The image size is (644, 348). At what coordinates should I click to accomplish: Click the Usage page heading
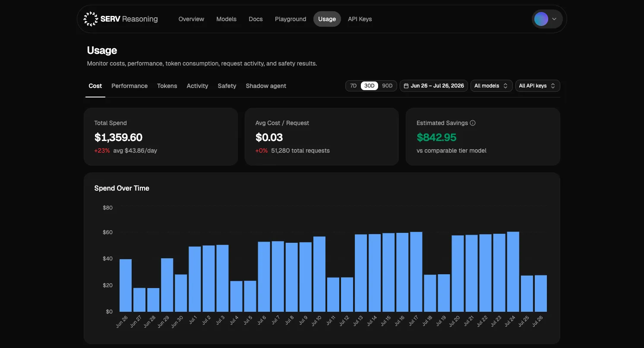102,50
